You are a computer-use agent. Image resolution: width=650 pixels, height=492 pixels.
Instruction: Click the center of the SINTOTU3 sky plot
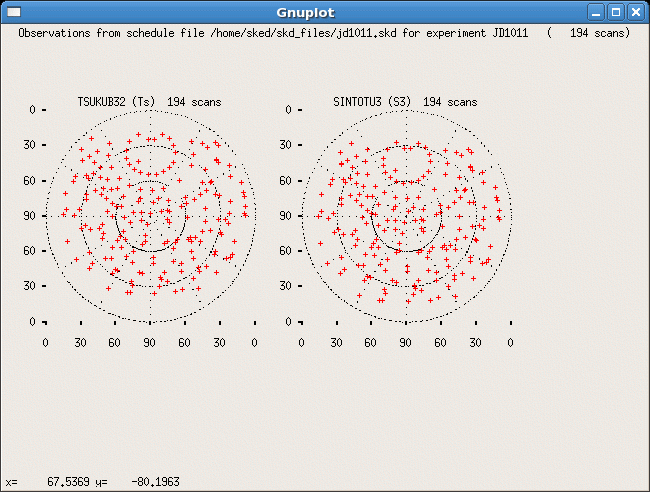click(x=406, y=216)
